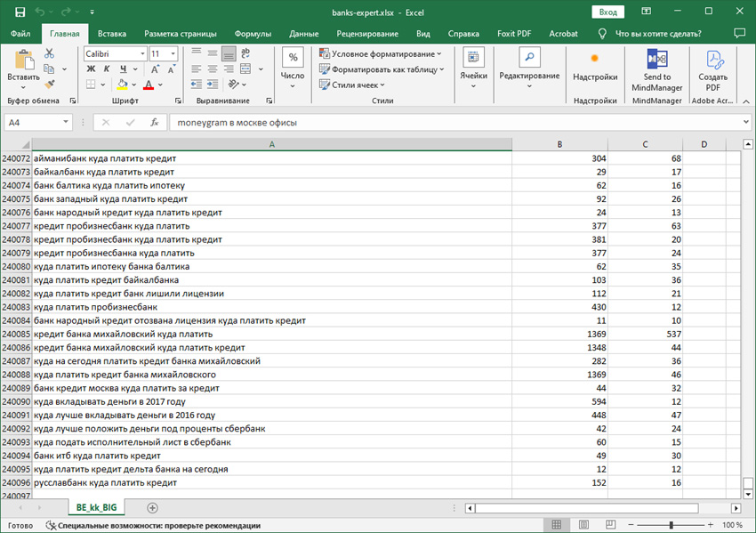Switch to Normal view icon in status bar
756x533 pixels.
click(x=557, y=525)
